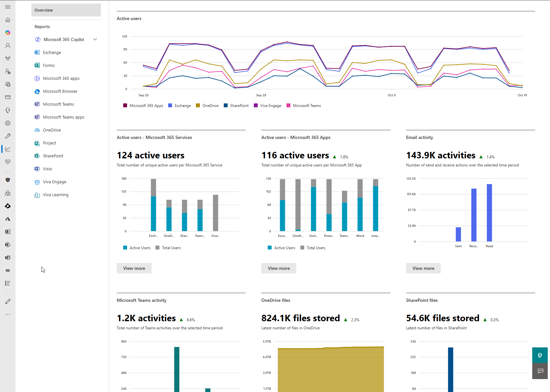Open the ellipsis to show all admin items
Image resolution: width=550 pixels, height=392 pixels.
click(x=8, y=314)
